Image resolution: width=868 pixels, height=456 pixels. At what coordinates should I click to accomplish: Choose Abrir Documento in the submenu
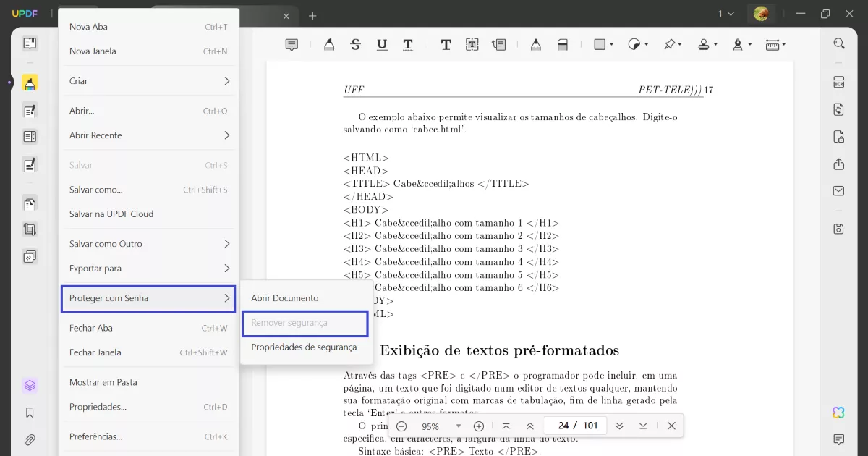click(x=285, y=297)
